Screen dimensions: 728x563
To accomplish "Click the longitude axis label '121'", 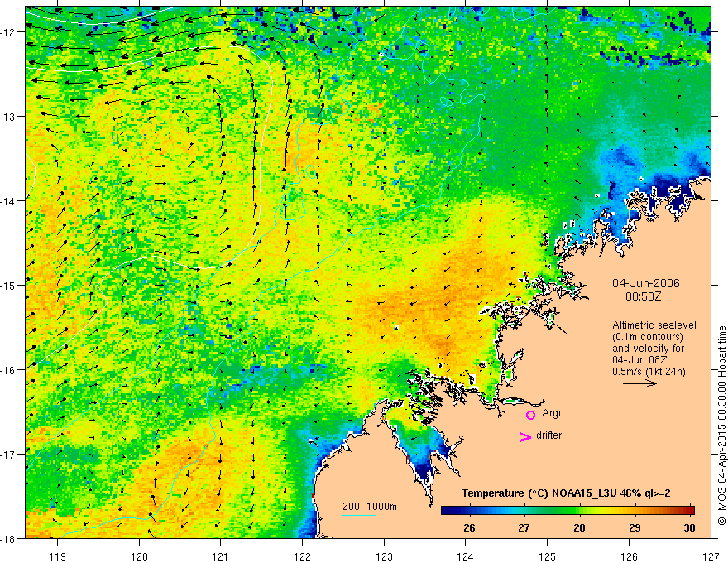I will (221, 556).
